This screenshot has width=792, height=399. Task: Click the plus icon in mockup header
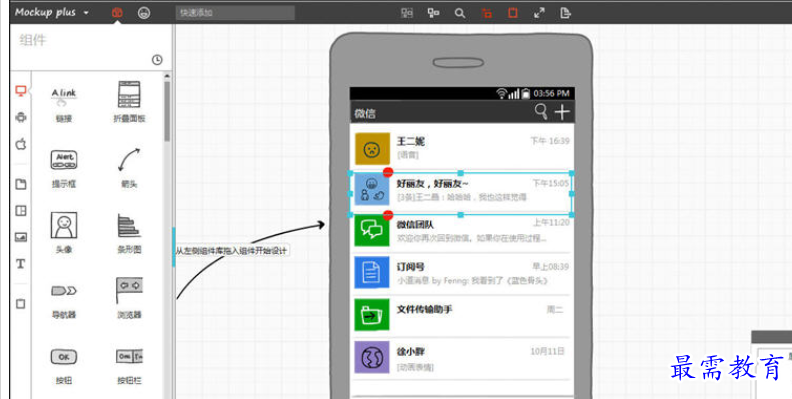(x=562, y=112)
